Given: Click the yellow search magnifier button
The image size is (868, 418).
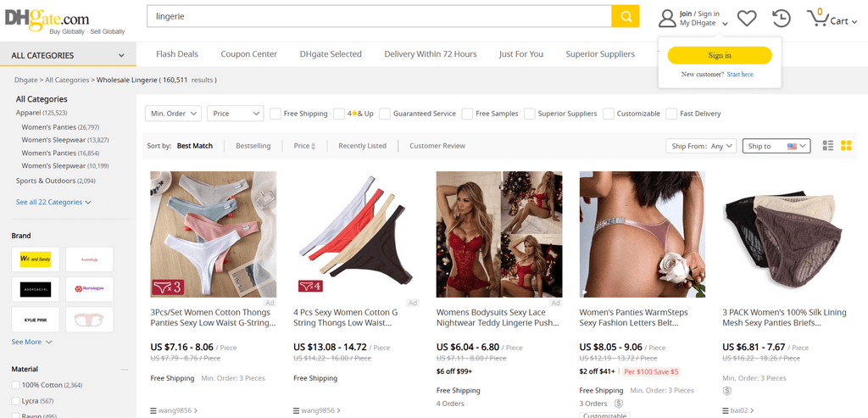Looking at the screenshot, I should 626,17.
